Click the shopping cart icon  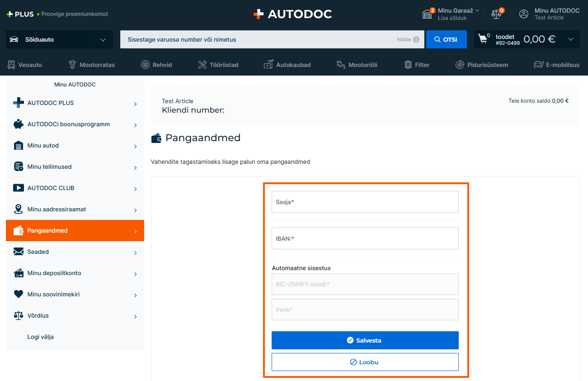pyautogui.click(x=483, y=39)
